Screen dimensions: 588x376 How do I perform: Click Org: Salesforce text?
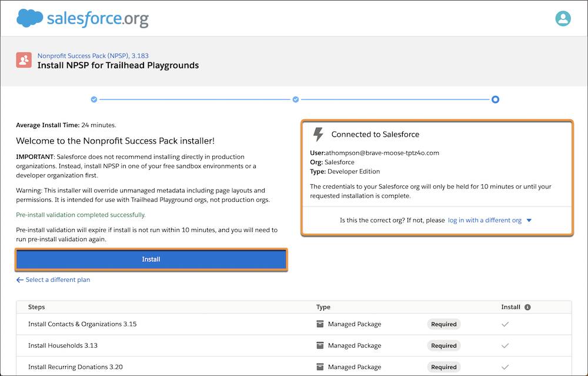click(332, 162)
